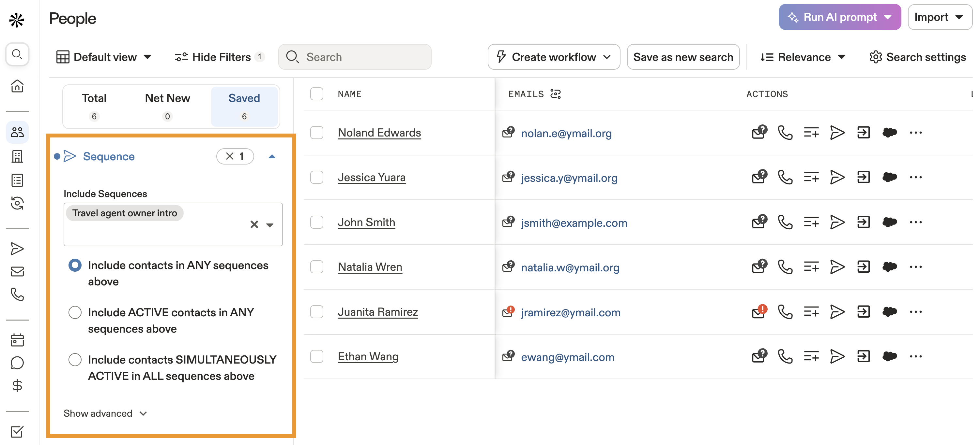Open the Emails envelope icon in sidebar
Viewport: 980px width, 445px height.
18,271
